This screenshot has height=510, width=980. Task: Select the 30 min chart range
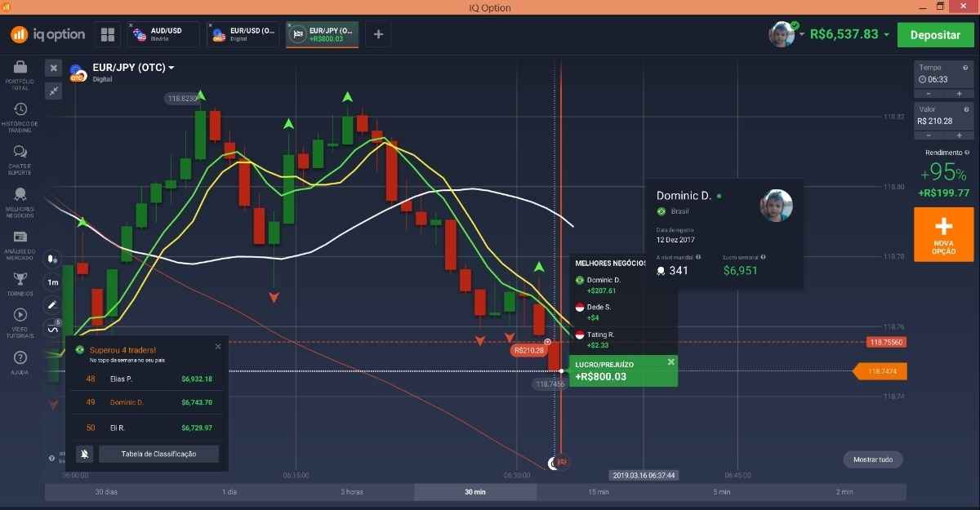point(475,492)
